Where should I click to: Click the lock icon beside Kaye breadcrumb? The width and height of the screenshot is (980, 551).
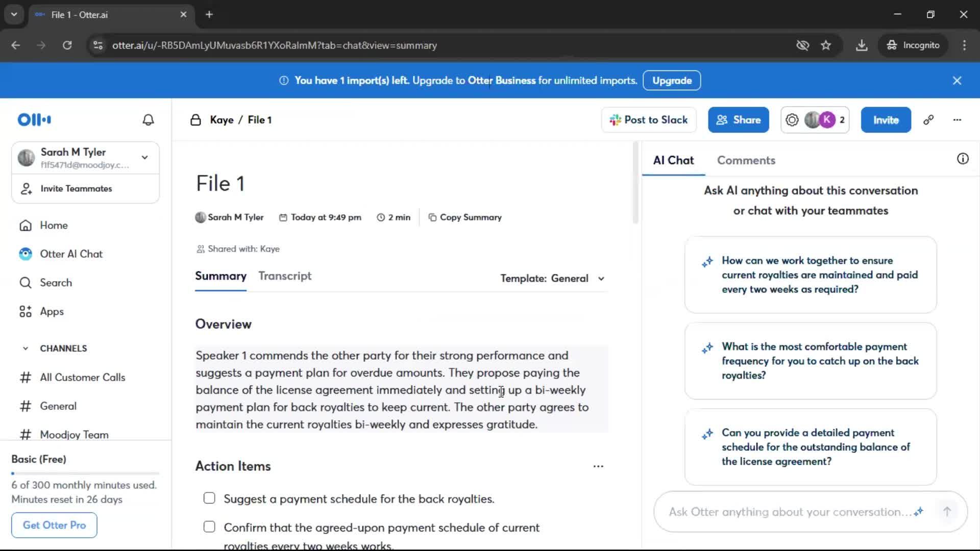(x=195, y=120)
